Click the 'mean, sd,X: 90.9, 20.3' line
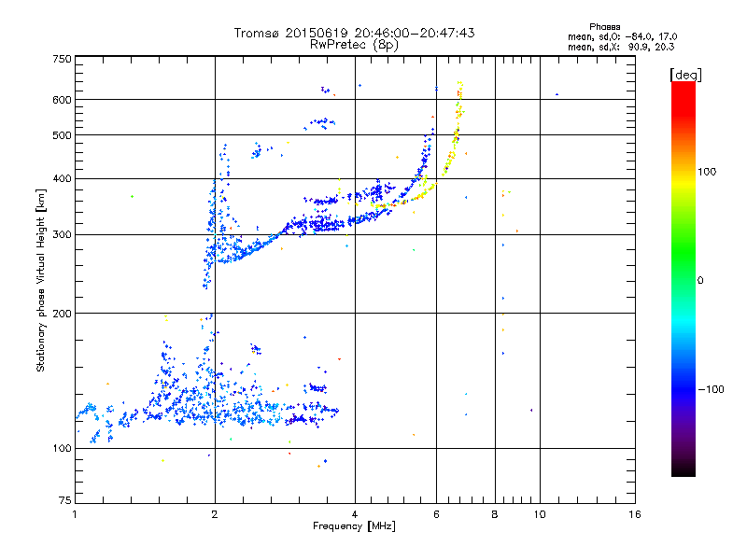 [621, 47]
